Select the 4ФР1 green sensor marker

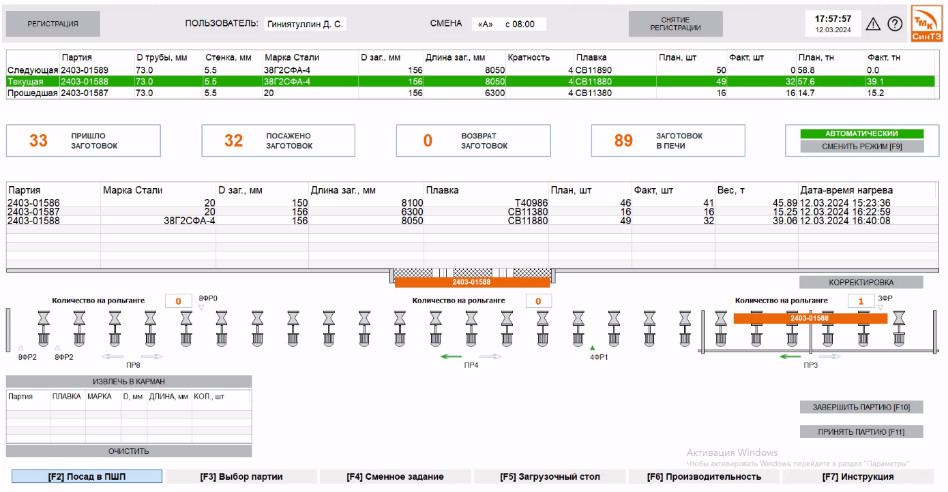point(592,346)
